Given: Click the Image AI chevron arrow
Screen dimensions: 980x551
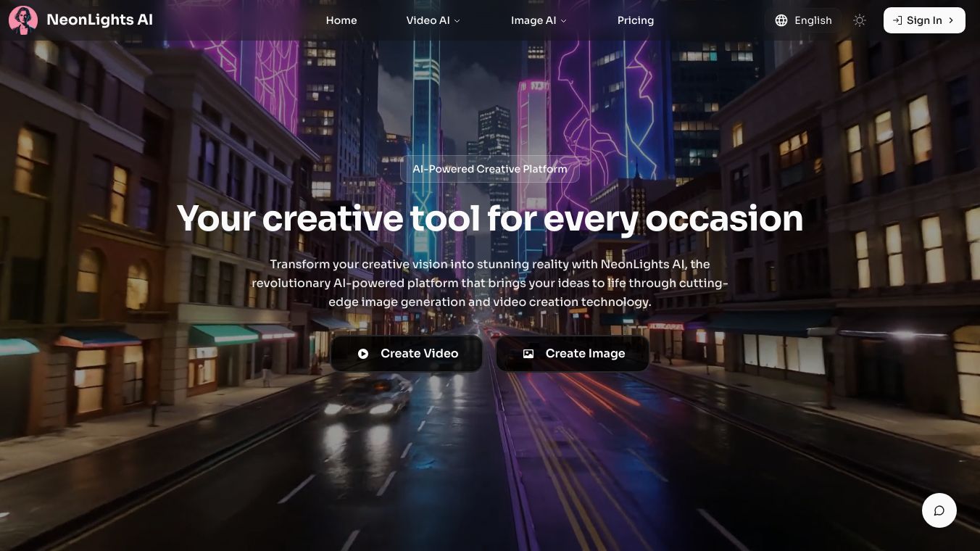Looking at the screenshot, I should click(563, 21).
